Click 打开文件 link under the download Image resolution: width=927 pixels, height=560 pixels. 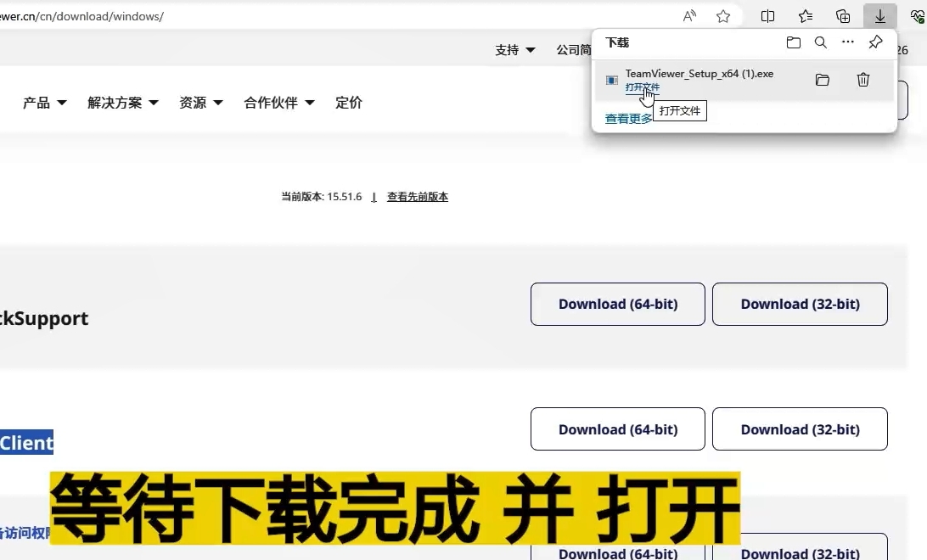pos(642,87)
